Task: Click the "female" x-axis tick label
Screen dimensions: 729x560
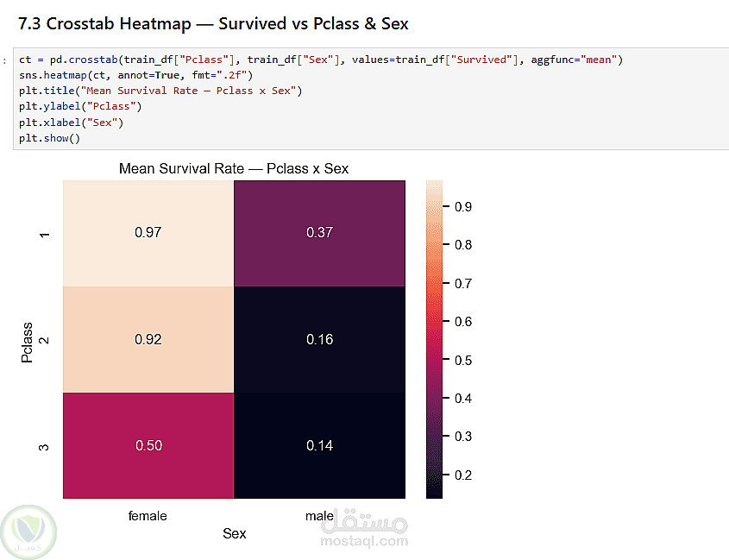Action: 148,516
